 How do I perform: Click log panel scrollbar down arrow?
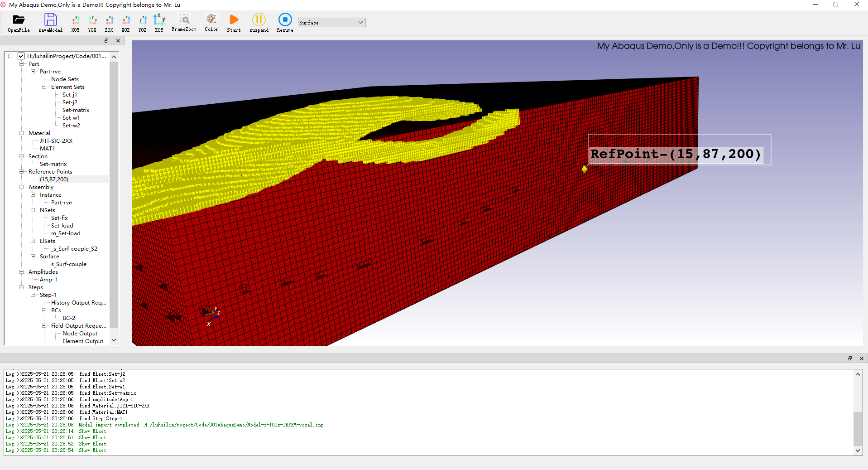click(858, 451)
